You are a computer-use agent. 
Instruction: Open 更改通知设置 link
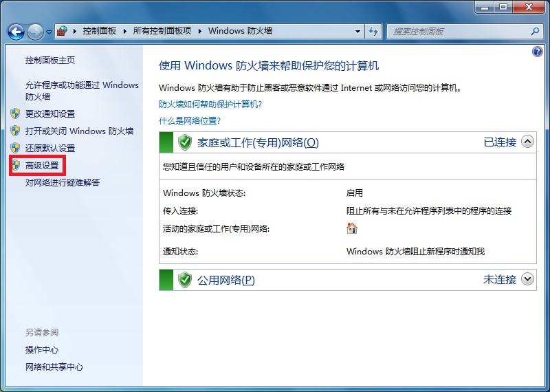point(50,113)
